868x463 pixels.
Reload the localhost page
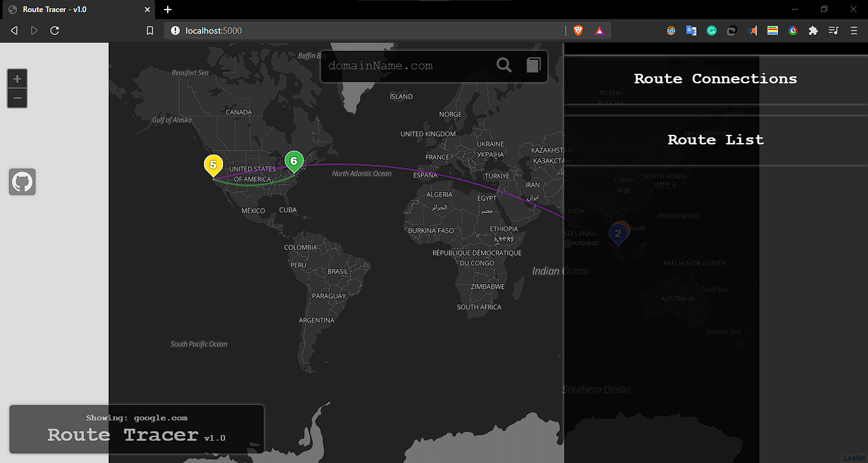[x=55, y=31]
